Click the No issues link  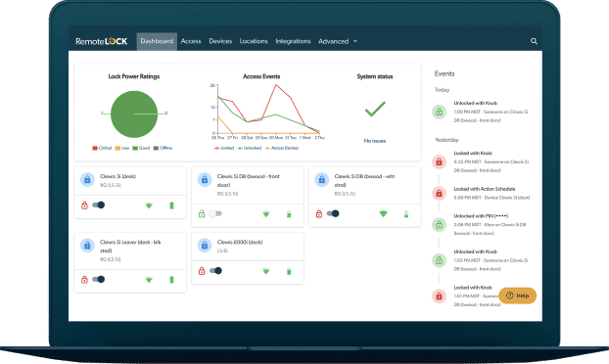point(375,141)
